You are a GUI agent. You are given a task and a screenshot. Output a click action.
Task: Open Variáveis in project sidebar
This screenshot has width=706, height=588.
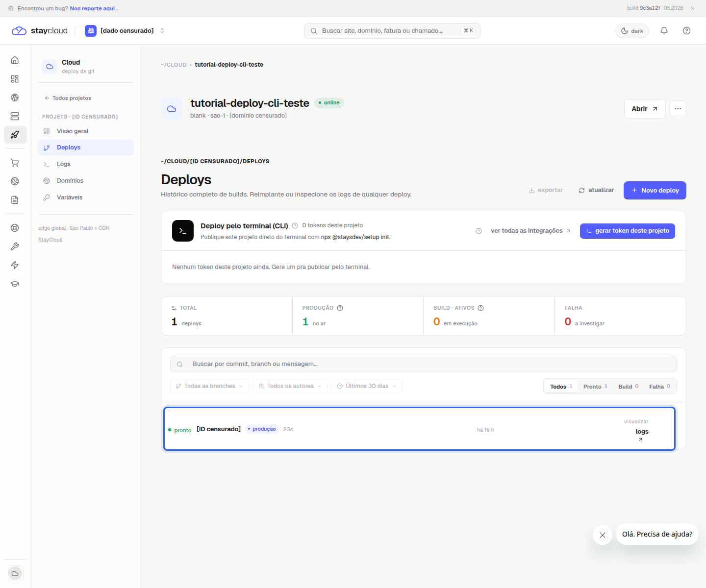click(x=86, y=197)
